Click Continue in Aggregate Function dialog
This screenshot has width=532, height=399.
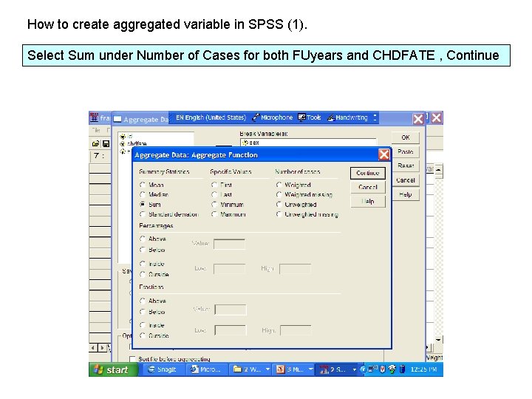pyautogui.click(x=367, y=173)
